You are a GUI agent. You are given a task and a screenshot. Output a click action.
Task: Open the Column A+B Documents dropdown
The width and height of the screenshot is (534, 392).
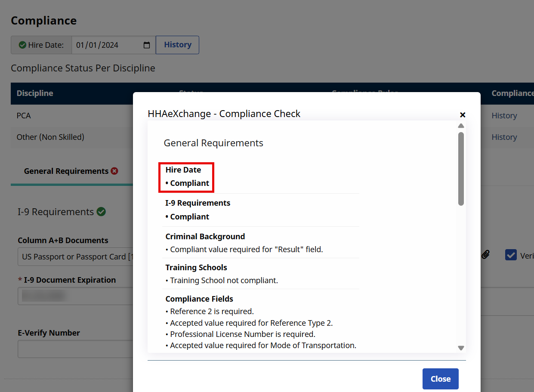pyautogui.click(x=75, y=257)
